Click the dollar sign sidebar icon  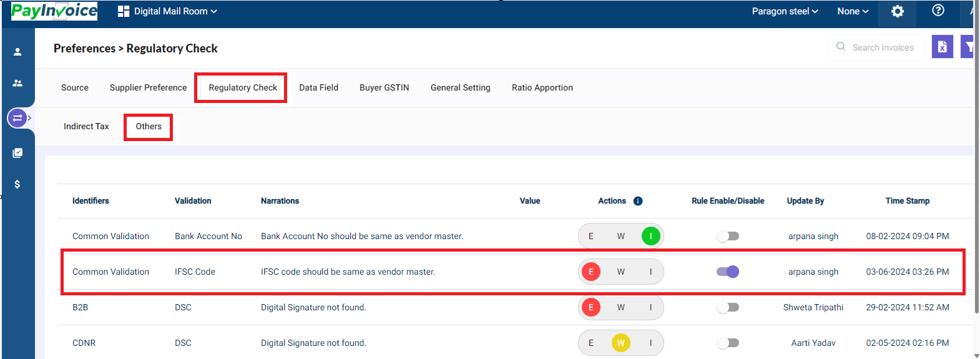pyautogui.click(x=17, y=184)
